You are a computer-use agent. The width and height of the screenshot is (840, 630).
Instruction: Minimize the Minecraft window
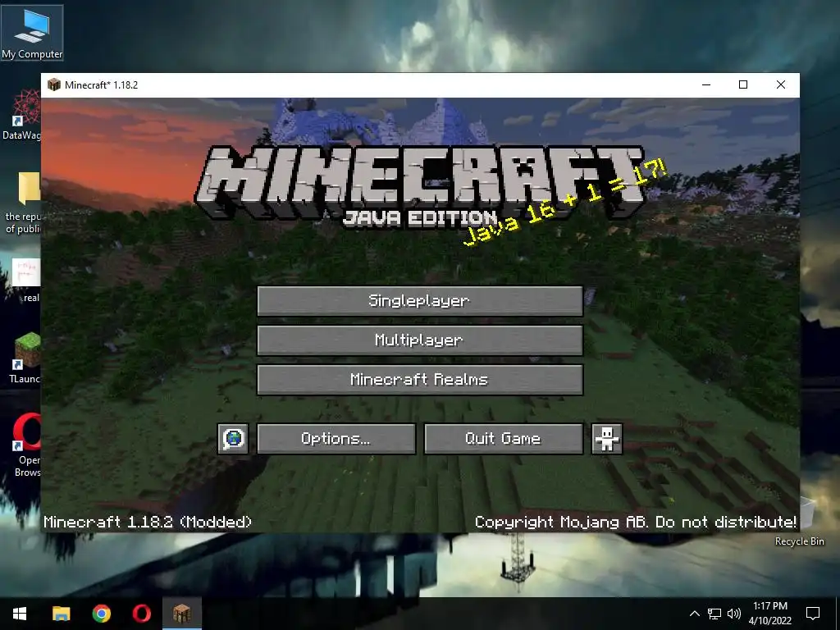[x=706, y=84]
